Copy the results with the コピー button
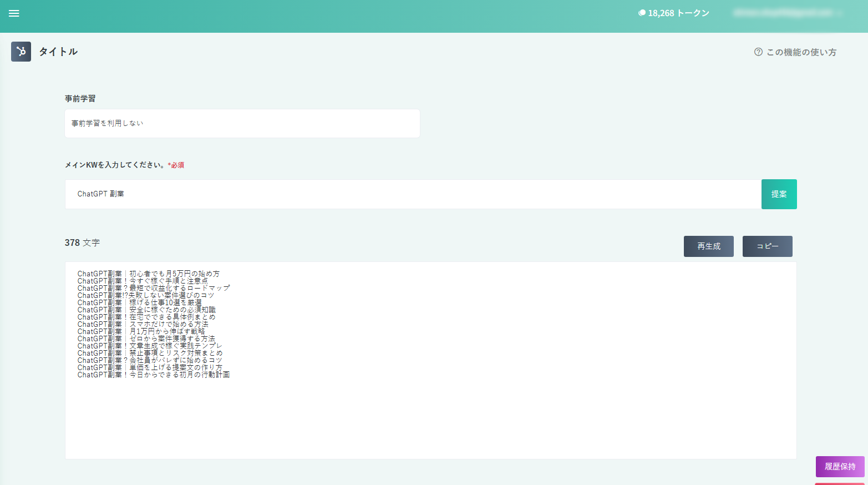This screenshot has width=868, height=485. 768,246
